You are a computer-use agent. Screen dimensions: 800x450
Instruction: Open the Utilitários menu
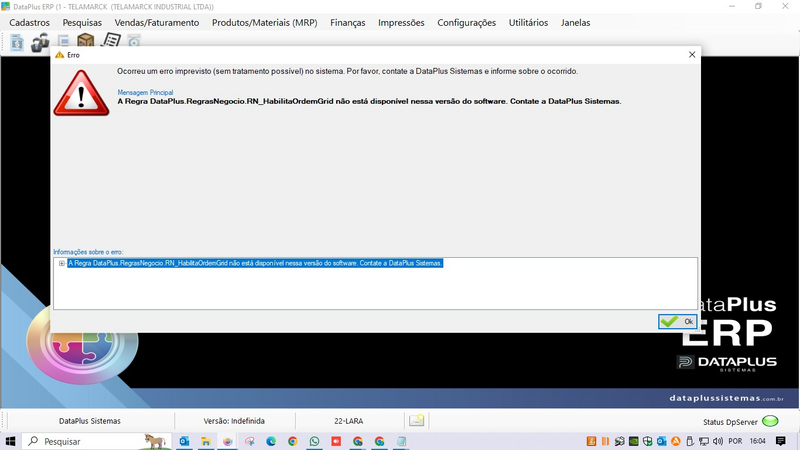tap(528, 22)
